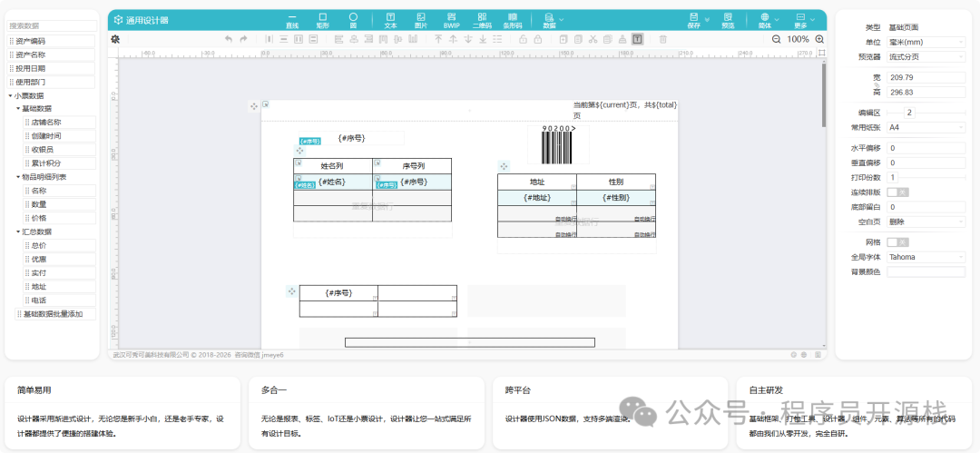This screenshot has width=980, height=453.
Task: Insert a 条形码 barcode element
Action: 513,20
